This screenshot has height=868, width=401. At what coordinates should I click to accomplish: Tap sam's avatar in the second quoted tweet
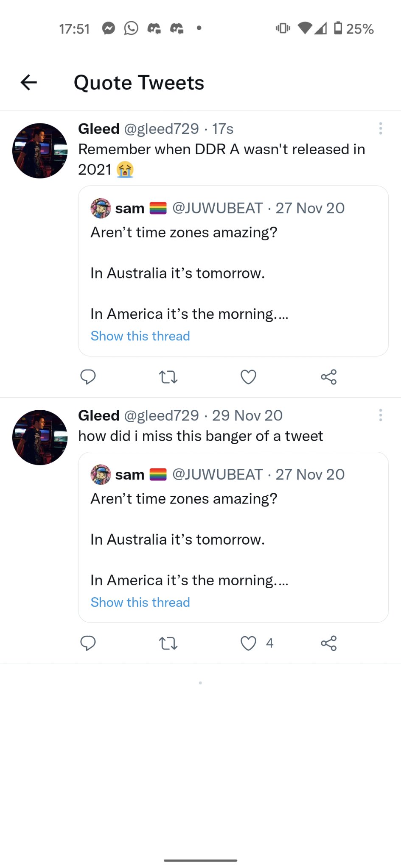coord(101,474)
